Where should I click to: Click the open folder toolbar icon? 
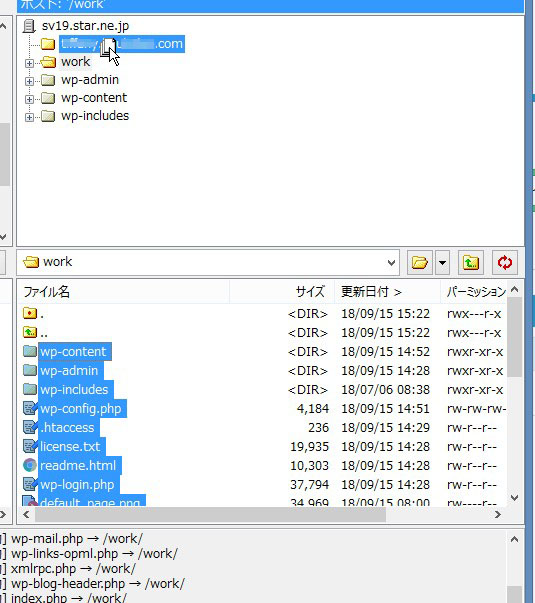pyautogui.click(x=420, y=263)
